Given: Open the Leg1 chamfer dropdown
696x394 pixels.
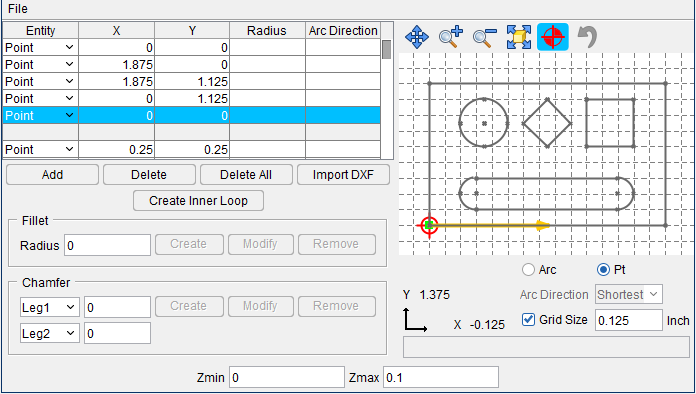Looking at the screenshot, I should coord(50,307).
